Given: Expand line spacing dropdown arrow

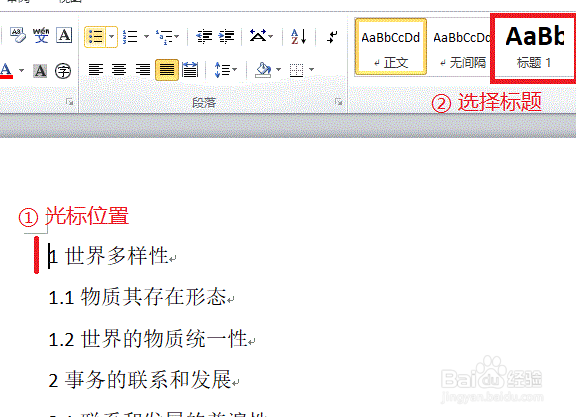Looking at the screenshot, I should point(235,69).
